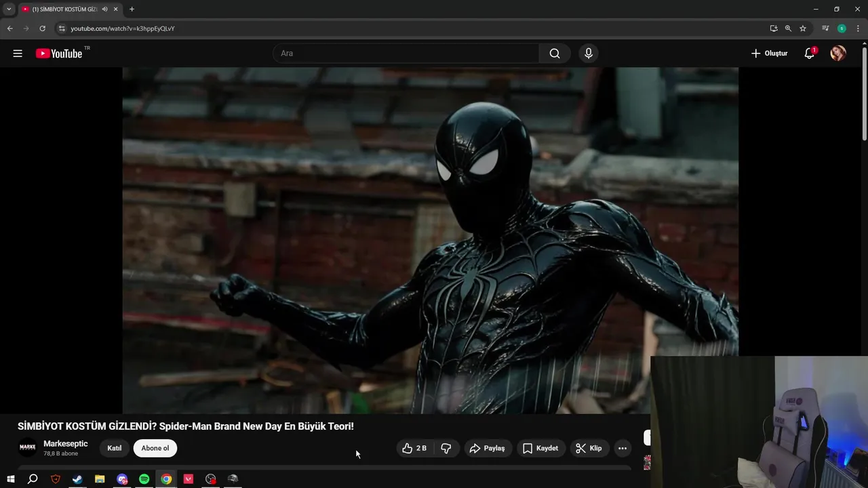Reload the YouTube page
The height and width of the screenshot is (488, 868).
point(42,28)
